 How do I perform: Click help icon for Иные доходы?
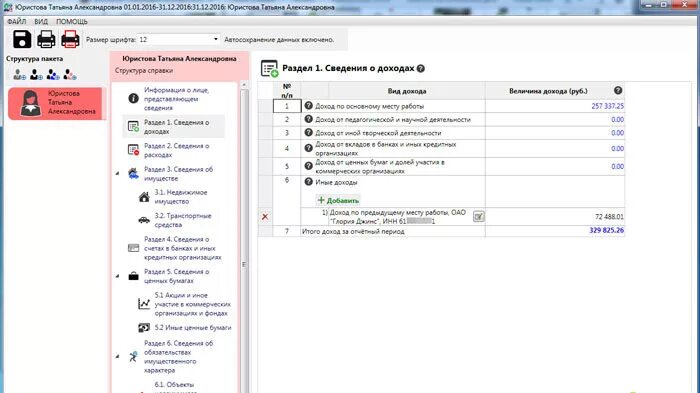308,182
